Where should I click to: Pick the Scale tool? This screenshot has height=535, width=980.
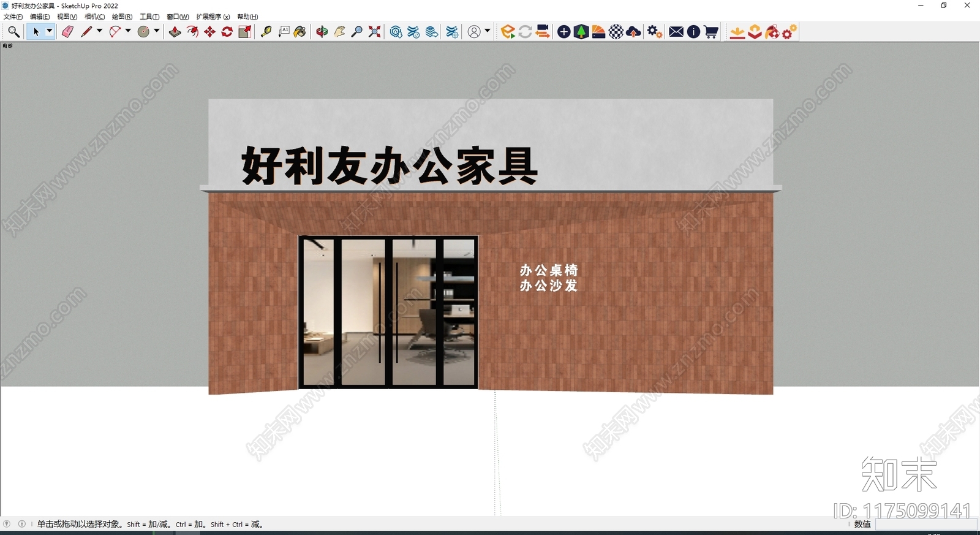pyautogui.click(x=244, y=32)
